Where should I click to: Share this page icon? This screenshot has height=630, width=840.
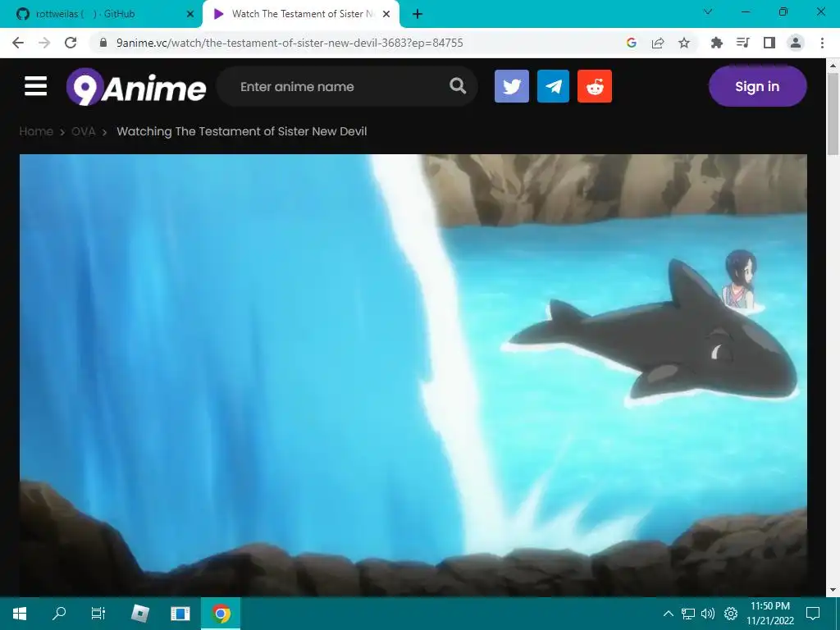(658, 43)
